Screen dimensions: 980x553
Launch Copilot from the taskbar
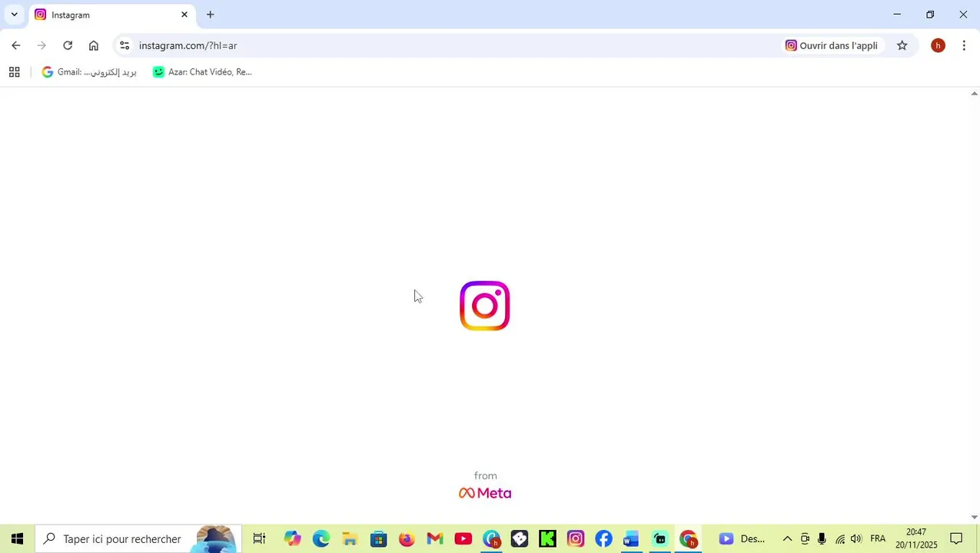[292, 538]
